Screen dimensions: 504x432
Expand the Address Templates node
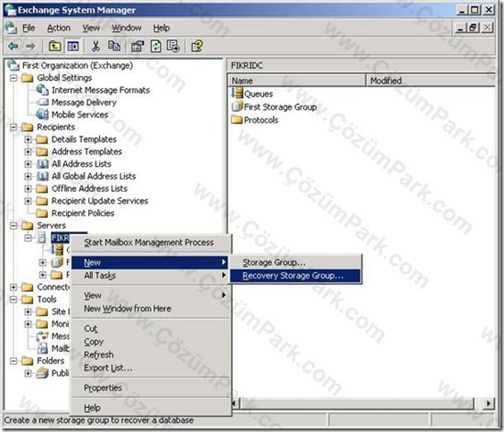pyautogui.click(x=28, y=152)
